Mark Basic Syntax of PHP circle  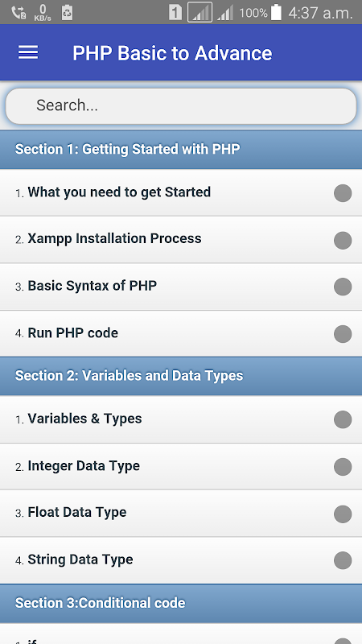point(343,287)
